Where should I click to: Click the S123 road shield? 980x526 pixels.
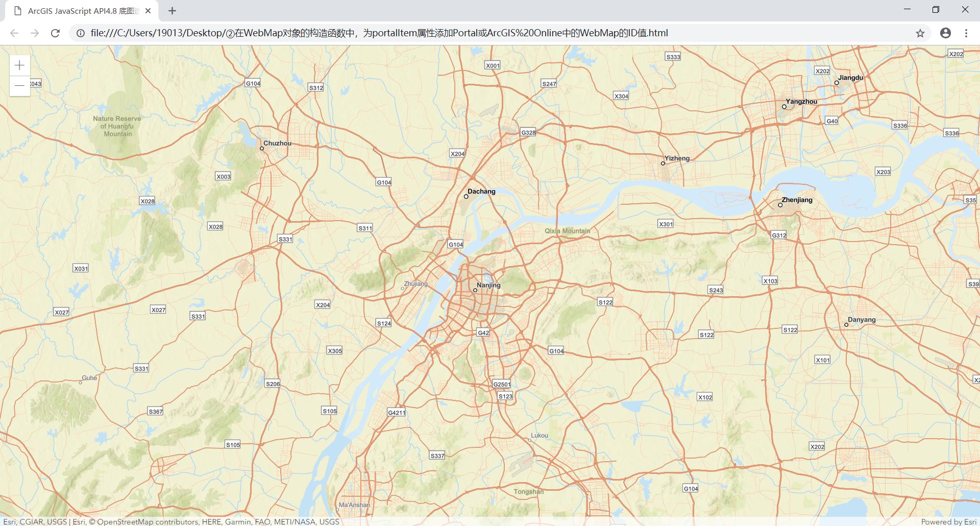tap(505, 396)
